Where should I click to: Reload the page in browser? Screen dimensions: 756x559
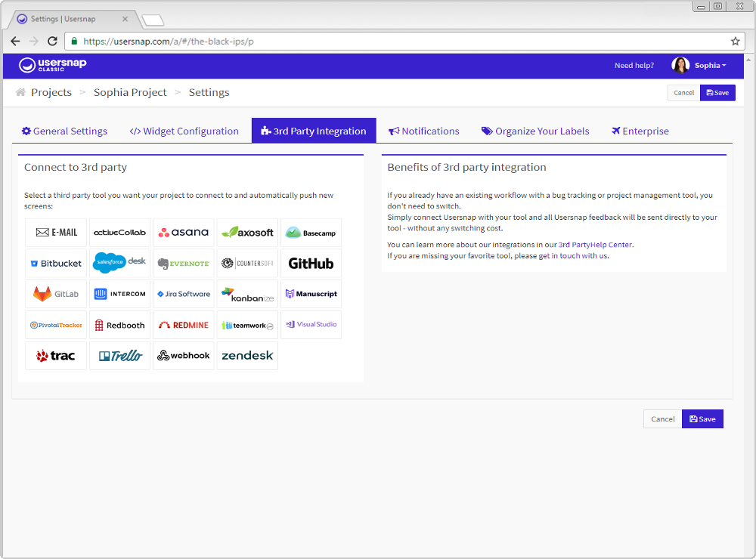pyautogui.click(x=53, y=42)
